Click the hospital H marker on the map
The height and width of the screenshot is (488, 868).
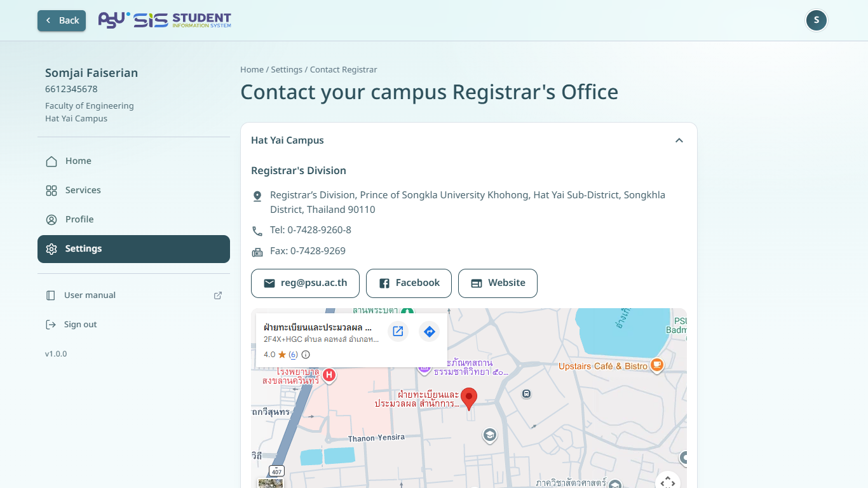(329, 376)
